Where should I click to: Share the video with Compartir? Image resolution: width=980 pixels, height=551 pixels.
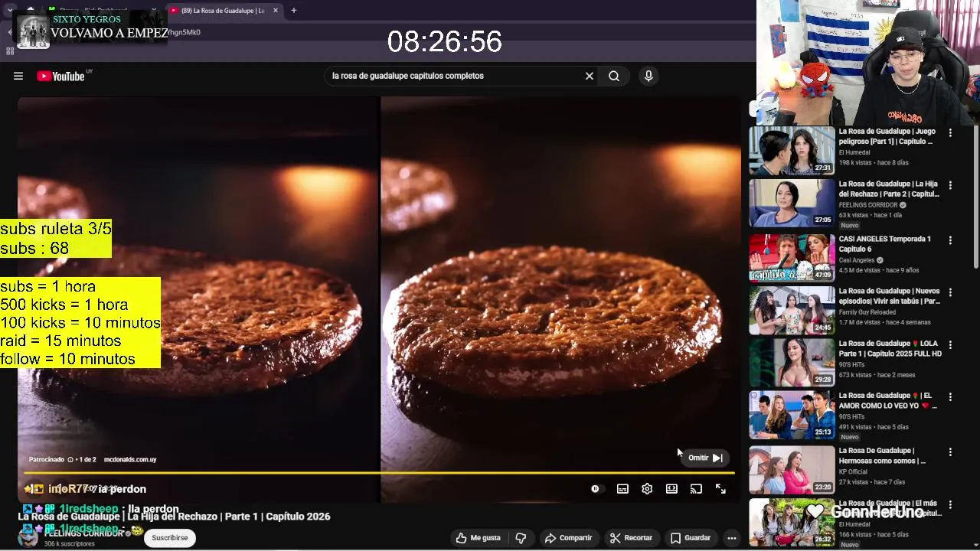point(568,538)
